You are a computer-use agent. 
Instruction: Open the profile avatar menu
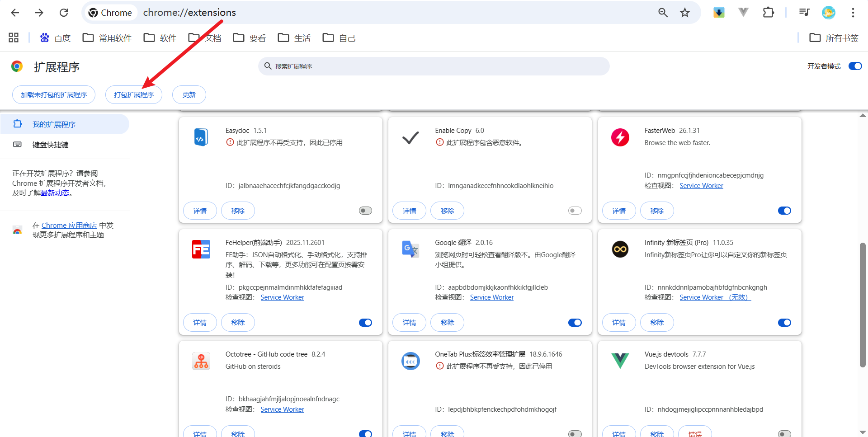point(829,13)
